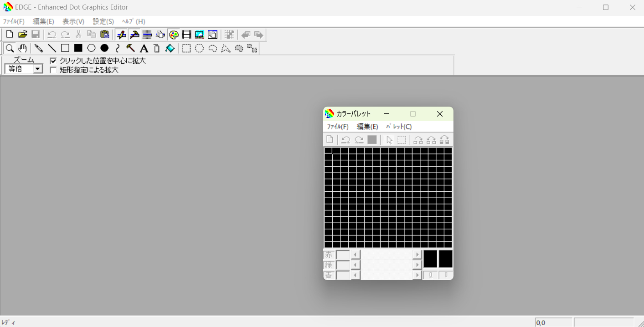Select the dashed range tool in palette toolbar
Screen dimensions: 644x327
402,140
